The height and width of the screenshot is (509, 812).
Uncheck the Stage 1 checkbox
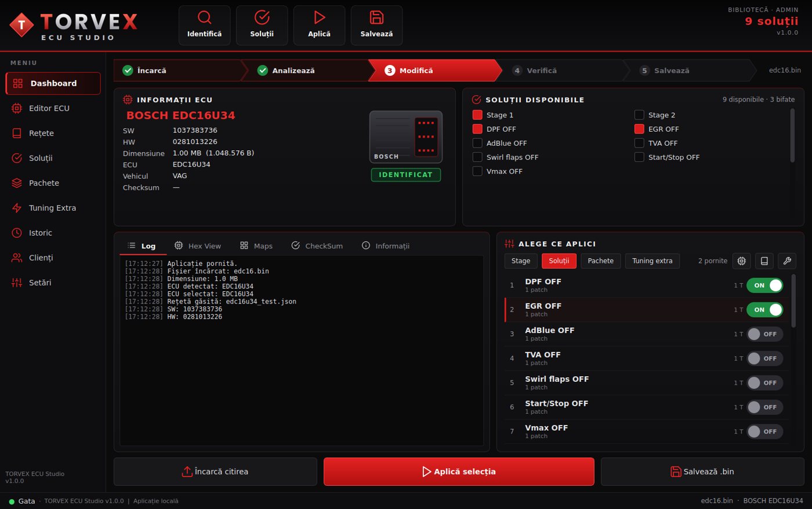point(477,115)
